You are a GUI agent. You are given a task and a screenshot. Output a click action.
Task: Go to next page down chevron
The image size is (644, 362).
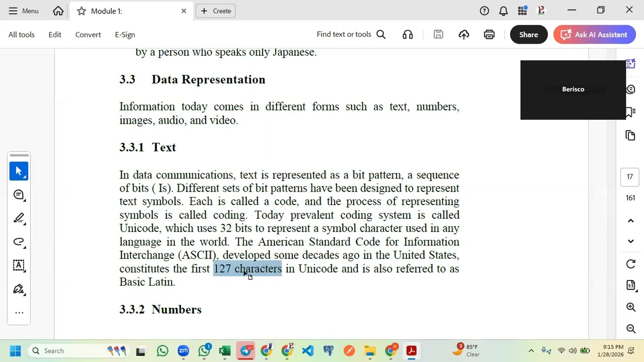(x=630, y=241)
